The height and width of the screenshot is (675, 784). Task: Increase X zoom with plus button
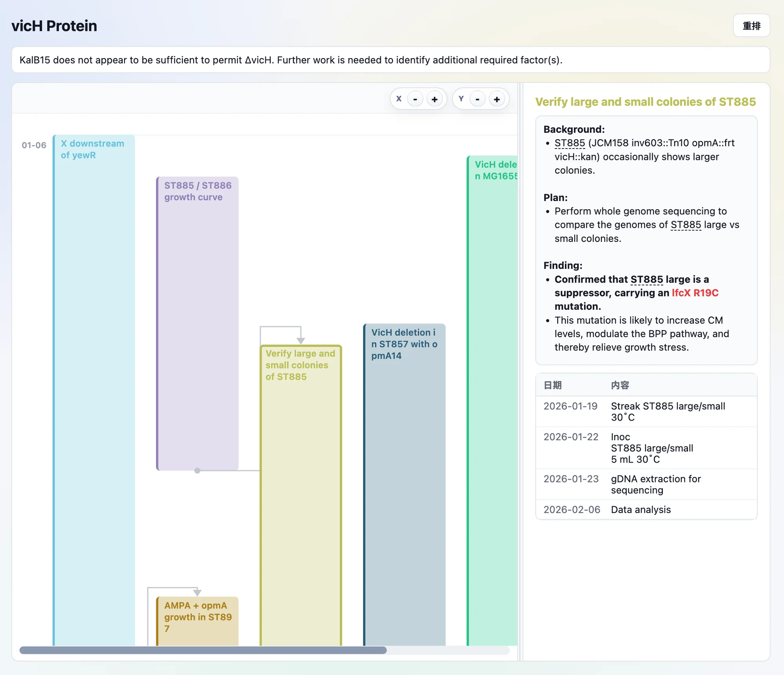434,99
